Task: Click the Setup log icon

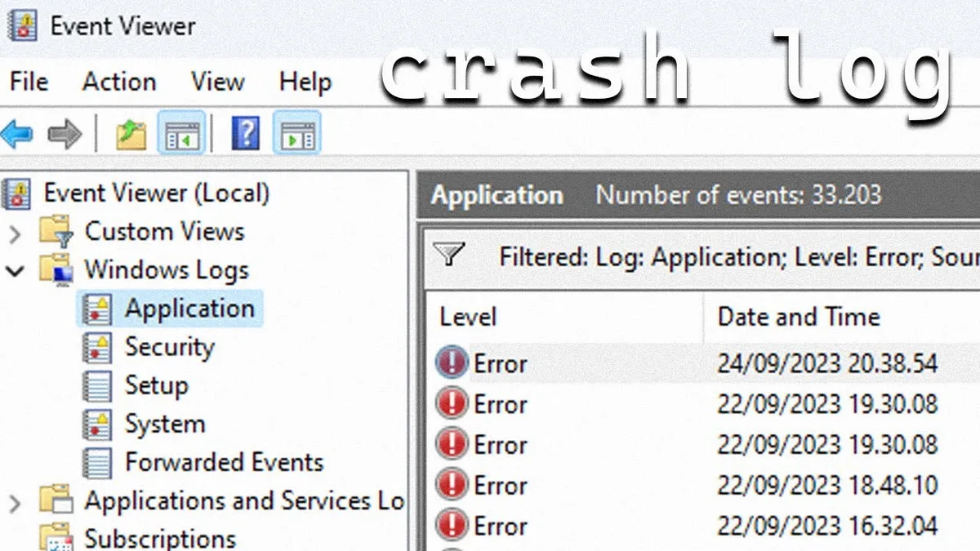Action: pos(98,385)
